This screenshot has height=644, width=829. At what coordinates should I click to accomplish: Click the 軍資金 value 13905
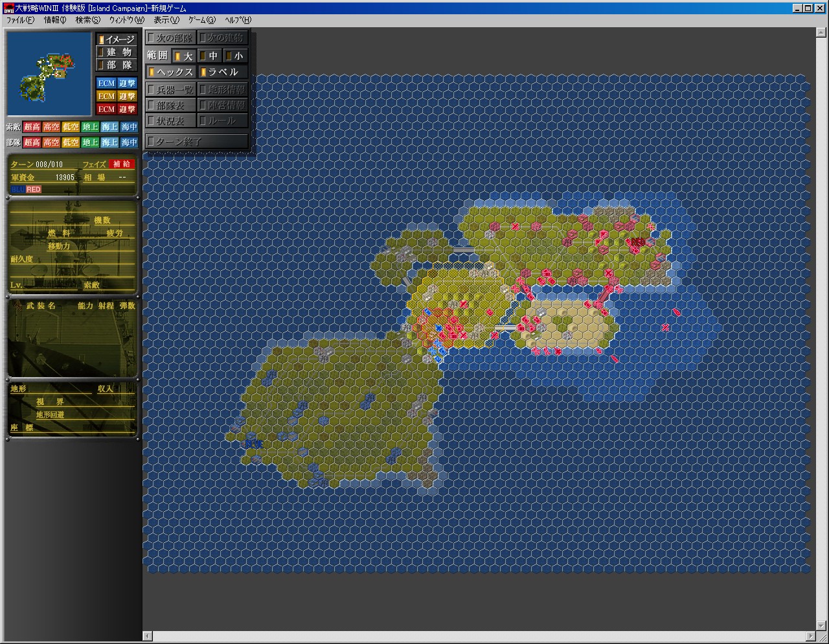click(x=65, y=177)
